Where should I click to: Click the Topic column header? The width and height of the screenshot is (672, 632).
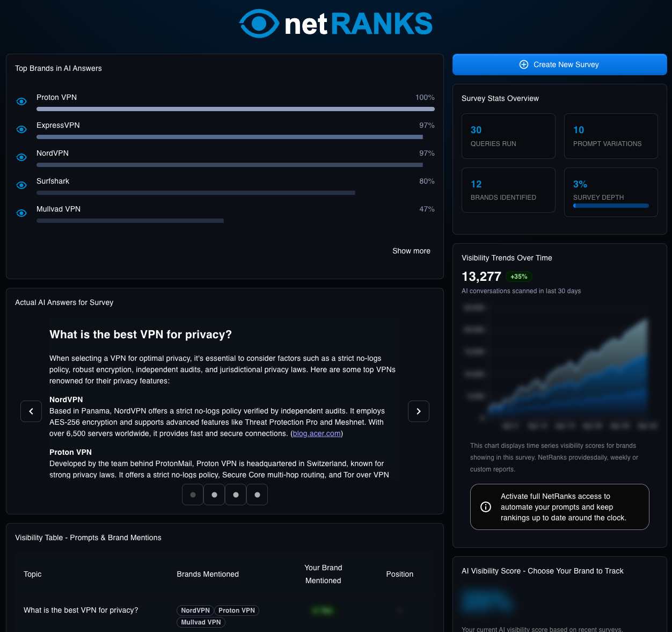[33, 574]
